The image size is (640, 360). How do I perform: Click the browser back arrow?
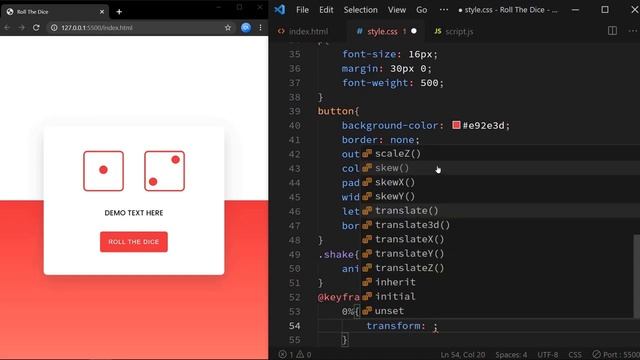tap(7, 28)
